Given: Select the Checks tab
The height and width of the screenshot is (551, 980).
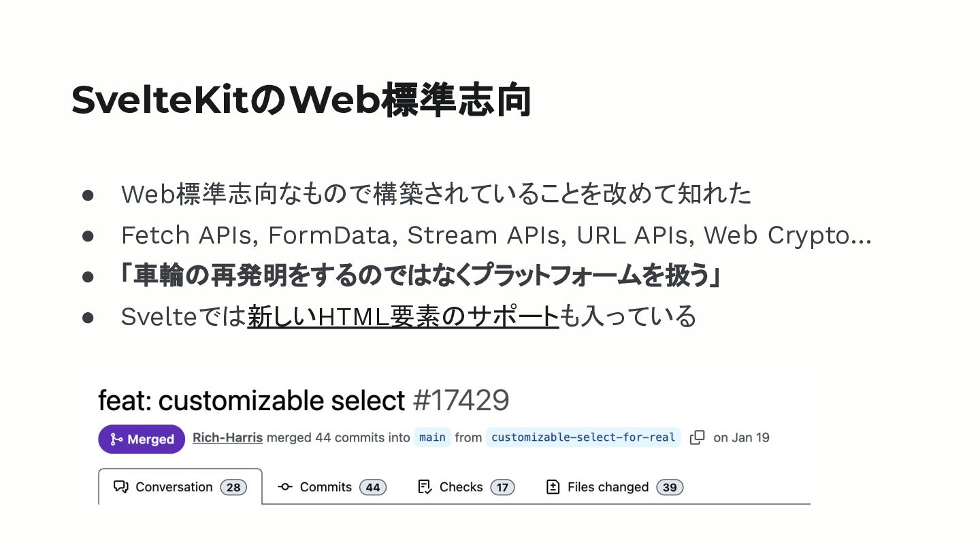Looking at the screenshot, I should coord(461,487).
